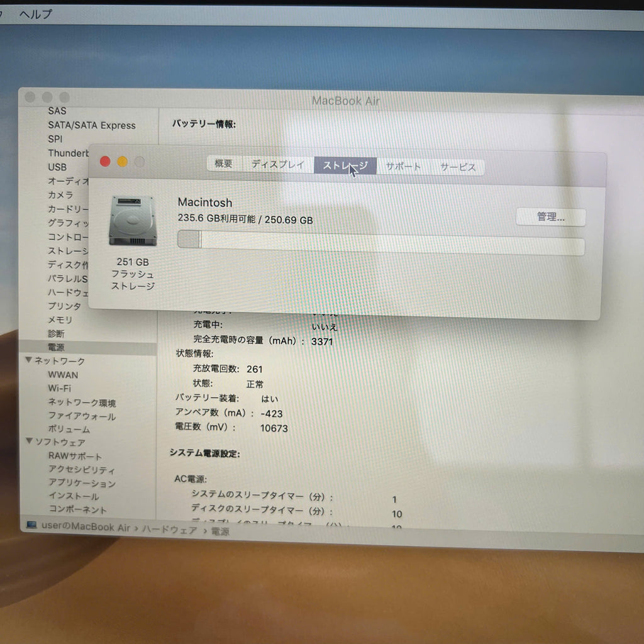Open the サポート tab
644x644 pixels.
tap(403, 166)
